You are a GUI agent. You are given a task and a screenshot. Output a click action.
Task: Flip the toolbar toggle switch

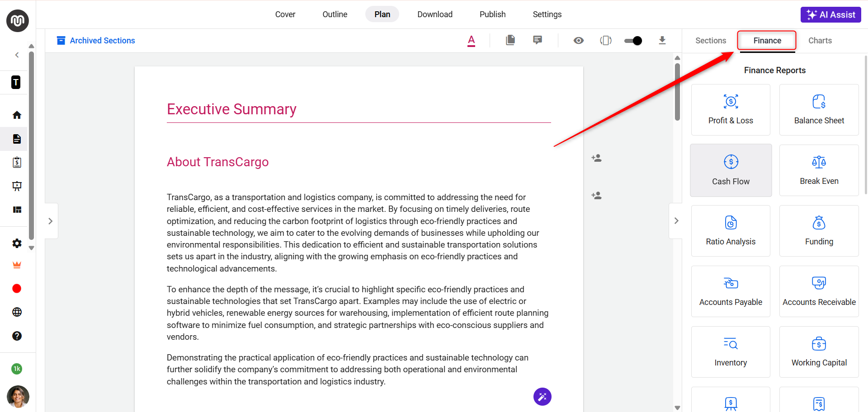point(633,41)
